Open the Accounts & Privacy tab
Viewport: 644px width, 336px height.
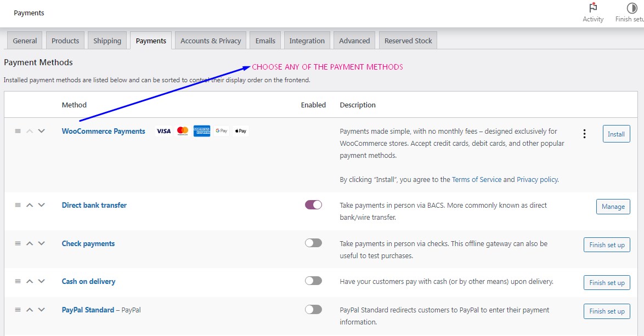(210, 40)
